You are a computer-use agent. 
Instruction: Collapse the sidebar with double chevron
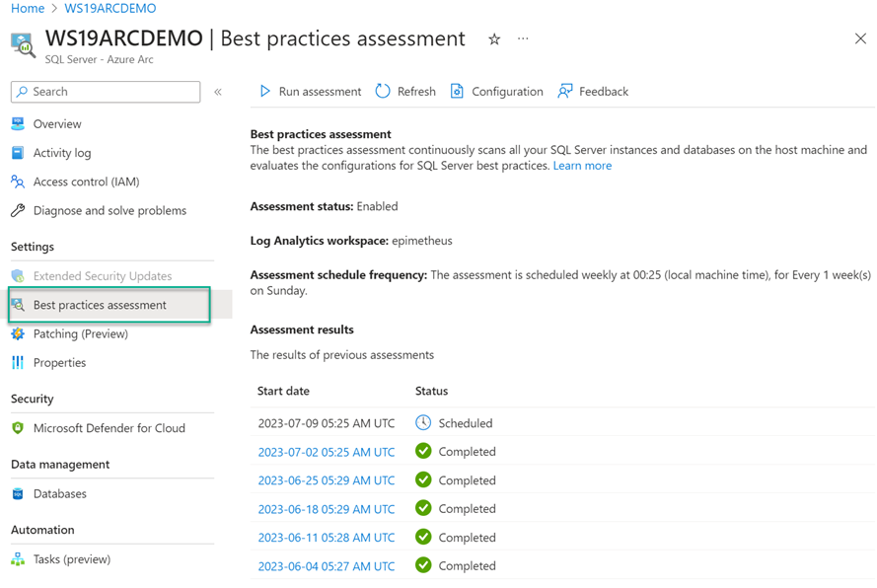[x=218, y=92]
